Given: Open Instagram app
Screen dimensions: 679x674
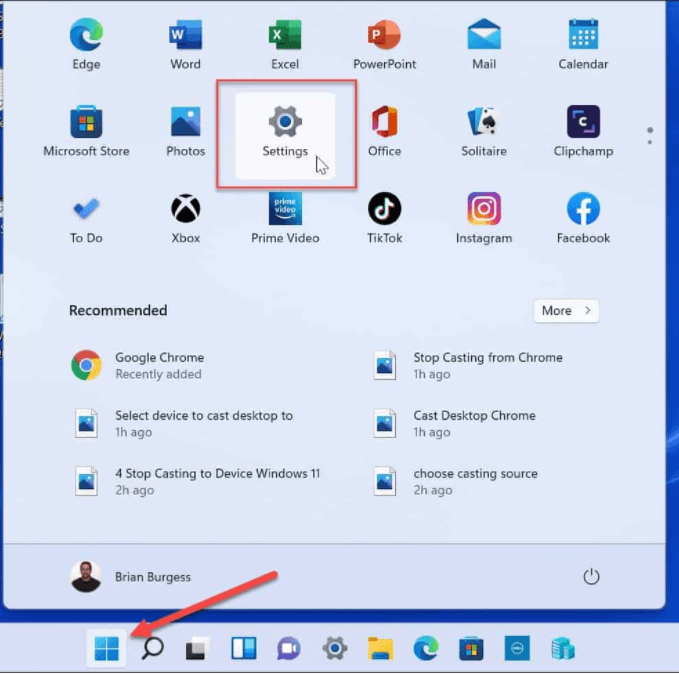Looking at the screenshot, I should pyautogui.click(x=484, y=218).
